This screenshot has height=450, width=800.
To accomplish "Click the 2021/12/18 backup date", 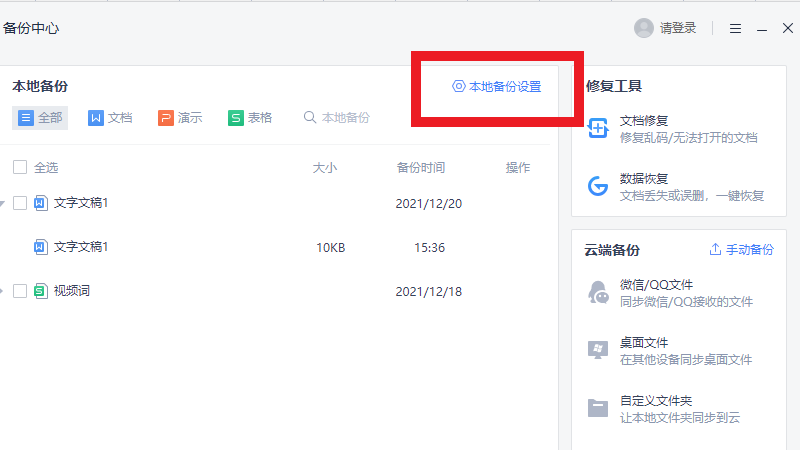I will (x=429, y=291).
